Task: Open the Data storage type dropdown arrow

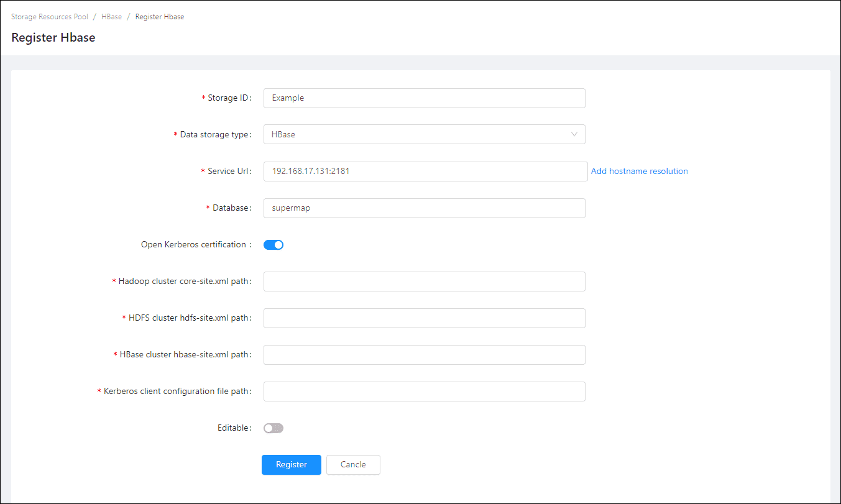Action: tap(574, 134)
